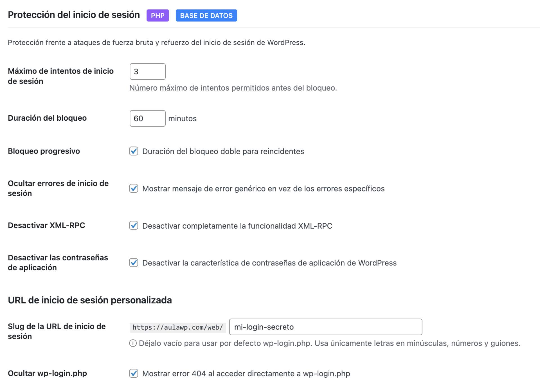540x392 pixels.
Task: Click the 'Número máximo de intentos permitidos' description
Action: (x=233, y=88)
